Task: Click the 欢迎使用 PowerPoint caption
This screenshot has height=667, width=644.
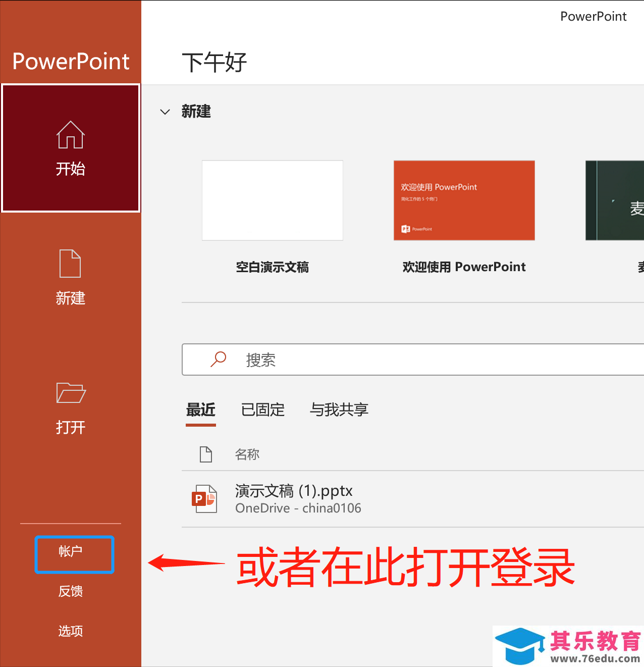Action: click(464, 267)
